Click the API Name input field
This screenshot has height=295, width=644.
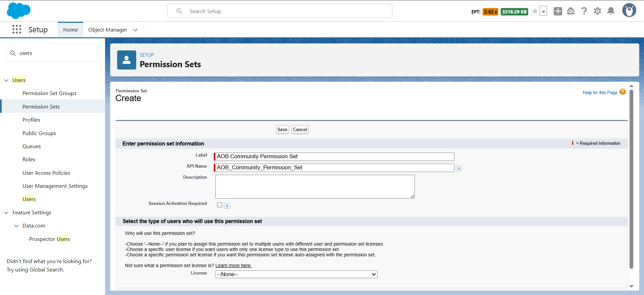(x=335, y=168)
